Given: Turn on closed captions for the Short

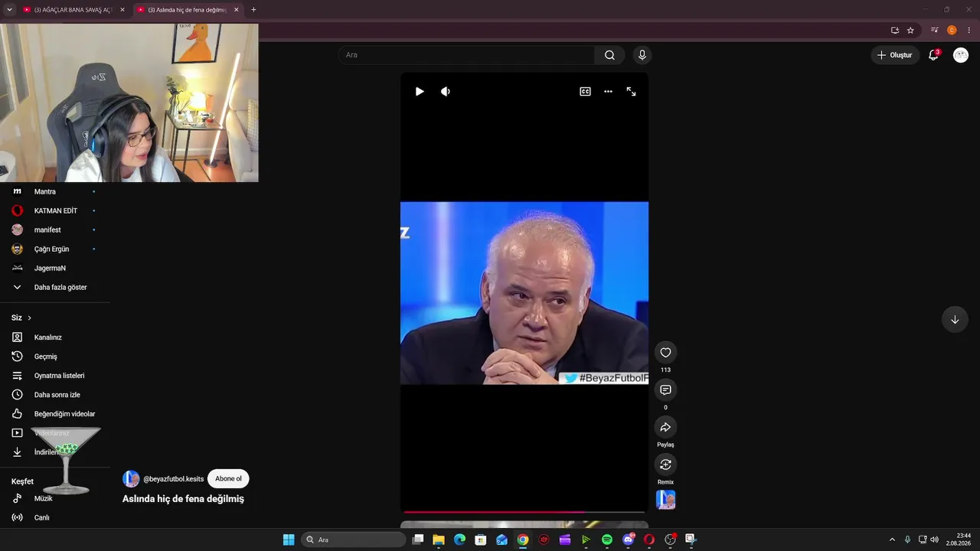Looking at the screenshot, I should point(585,91).
